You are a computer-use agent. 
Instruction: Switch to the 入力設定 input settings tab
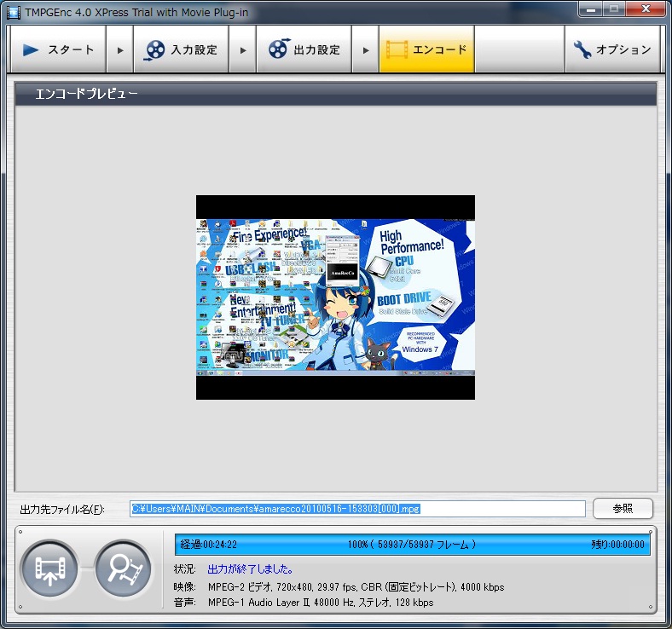pyautogui.click(x=181, y=49)
